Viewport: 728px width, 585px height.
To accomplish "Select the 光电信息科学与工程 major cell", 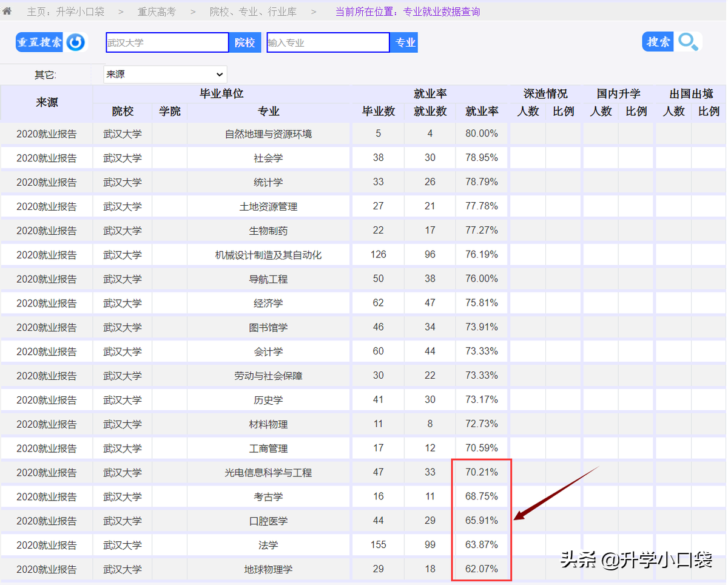I will tap(269, 472).
